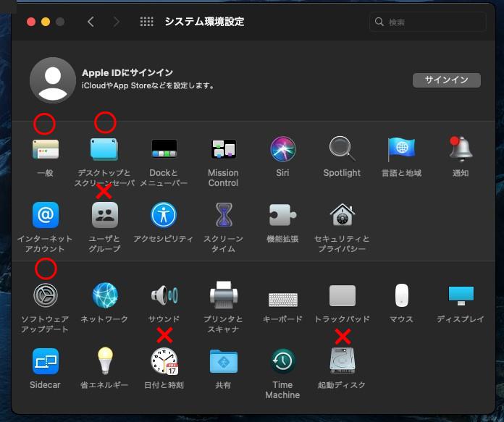Focus the 検索 search field

428,22
